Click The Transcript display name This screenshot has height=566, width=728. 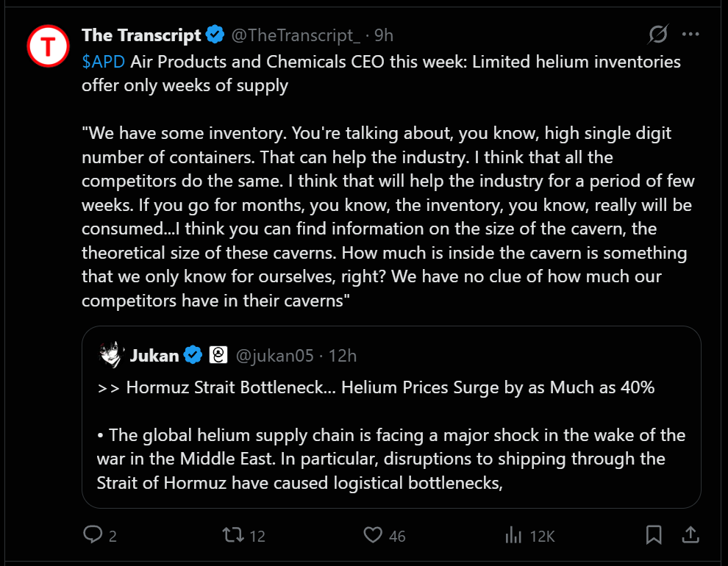[141, 35]
